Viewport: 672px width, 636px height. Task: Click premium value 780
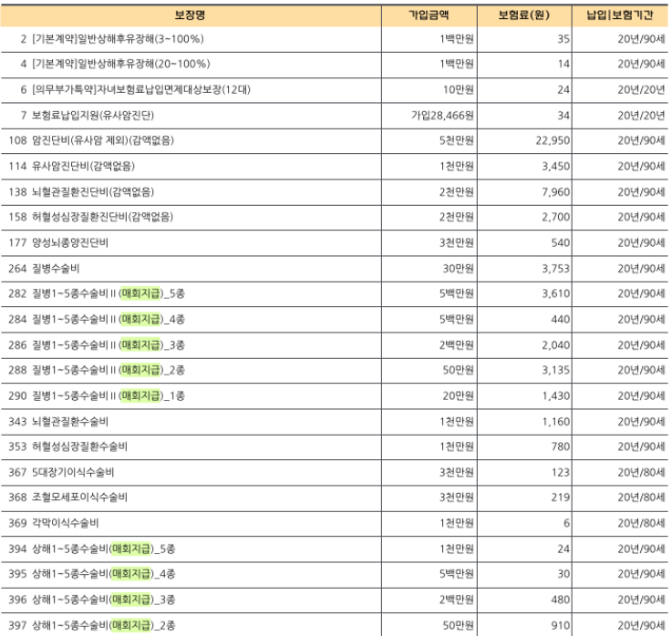(x=560, y=446)
